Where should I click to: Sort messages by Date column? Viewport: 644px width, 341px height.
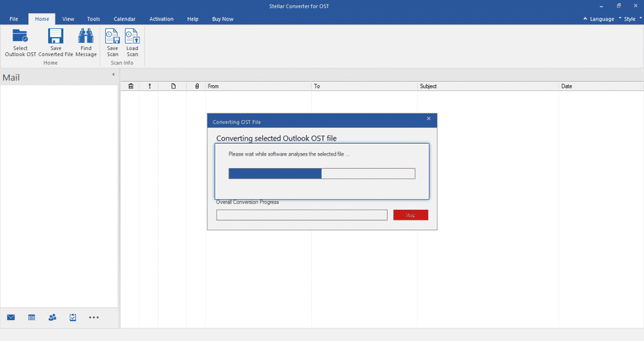[x=601, y=86]
